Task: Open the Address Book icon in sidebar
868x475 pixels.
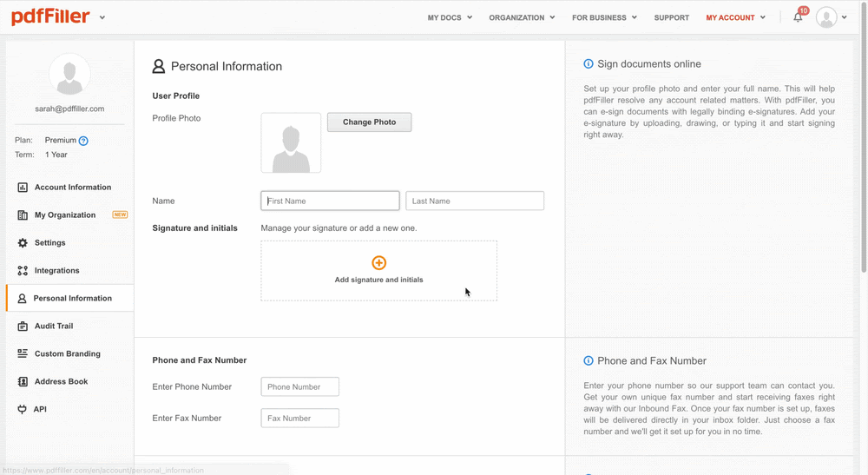Action: 23,382
